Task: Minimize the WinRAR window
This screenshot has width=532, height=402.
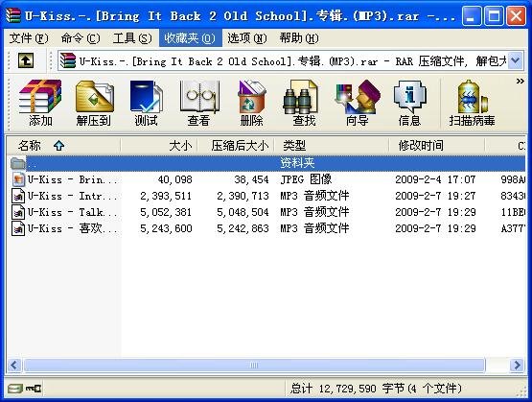Action: [472, 16]
